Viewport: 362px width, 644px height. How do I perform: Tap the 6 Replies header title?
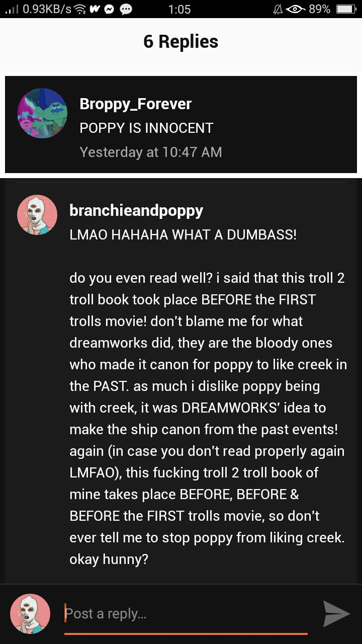point(181,41)
